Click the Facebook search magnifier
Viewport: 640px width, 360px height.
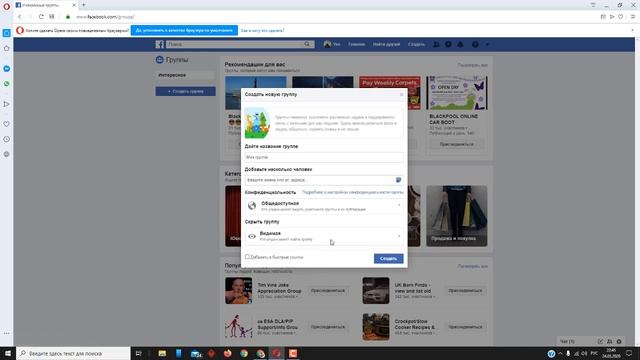tap(307, 44)
